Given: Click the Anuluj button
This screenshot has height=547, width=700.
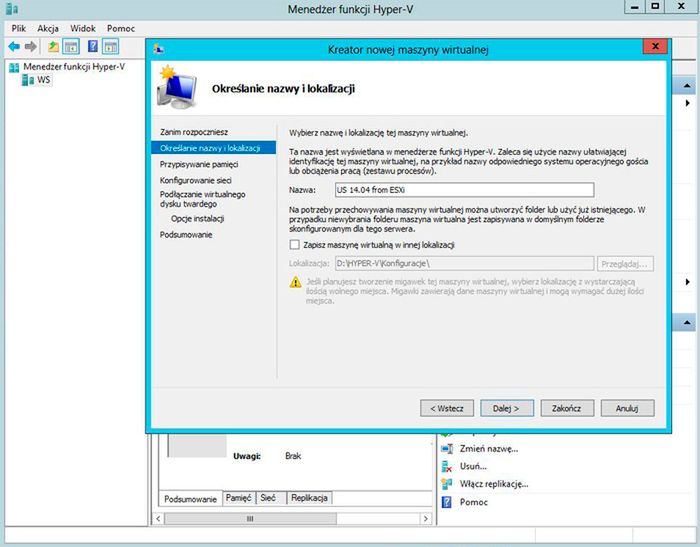Looking at the screenshot, I should (627, 408).
